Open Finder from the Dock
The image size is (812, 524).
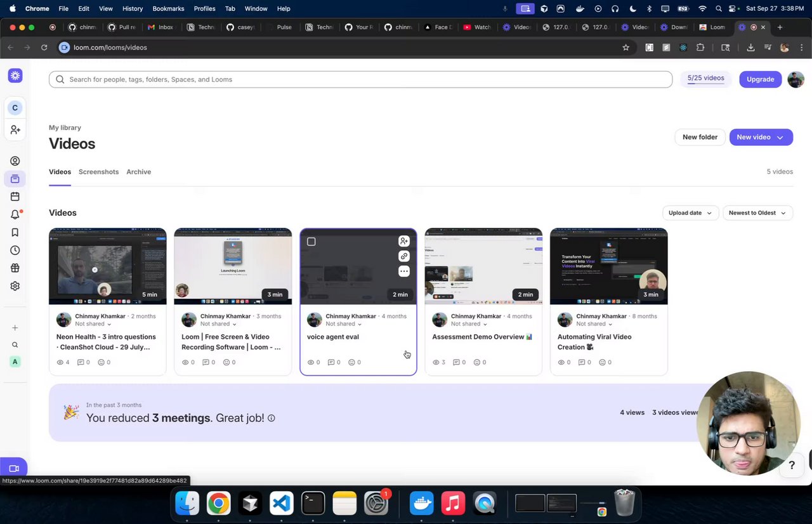pyautogui.click(x=187, y=503)
